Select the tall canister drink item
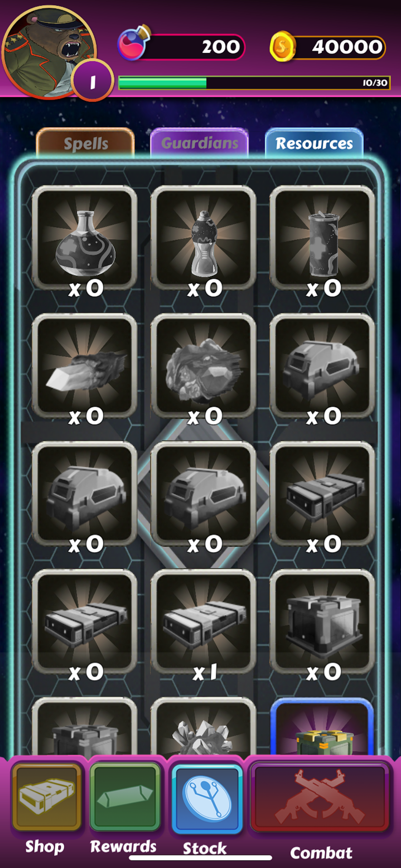Image resolution: width=401 pixels, height=868 pixels. 322,238
